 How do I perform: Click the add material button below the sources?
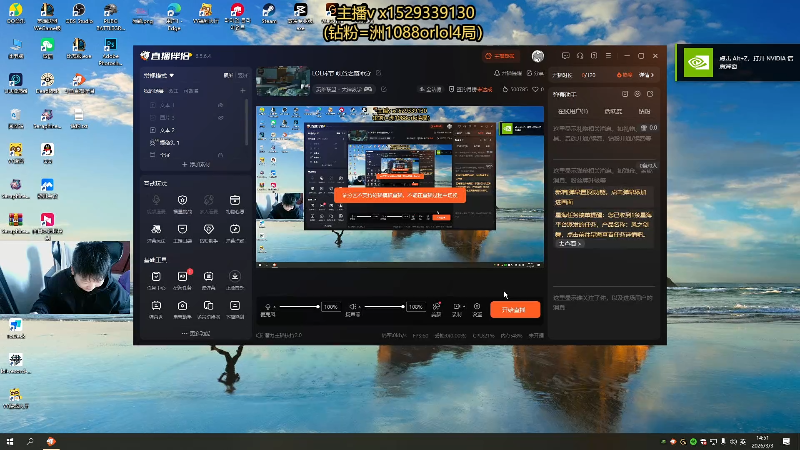(x=196, y=164)
